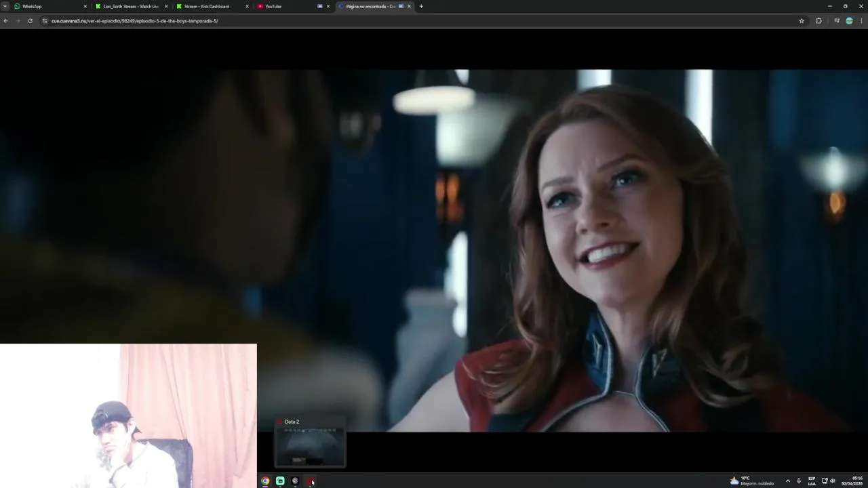Open the clock and date 30/04/2026
The height and width of the screenshot is (488, 868).
pyautogui.click(x=852, y=481)
